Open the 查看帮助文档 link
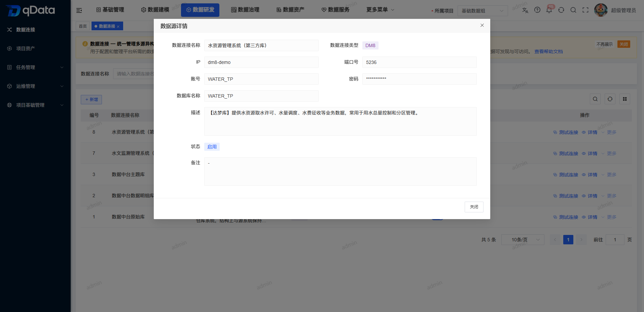Viewport: 644px width, 312px height. pos(548,51)
